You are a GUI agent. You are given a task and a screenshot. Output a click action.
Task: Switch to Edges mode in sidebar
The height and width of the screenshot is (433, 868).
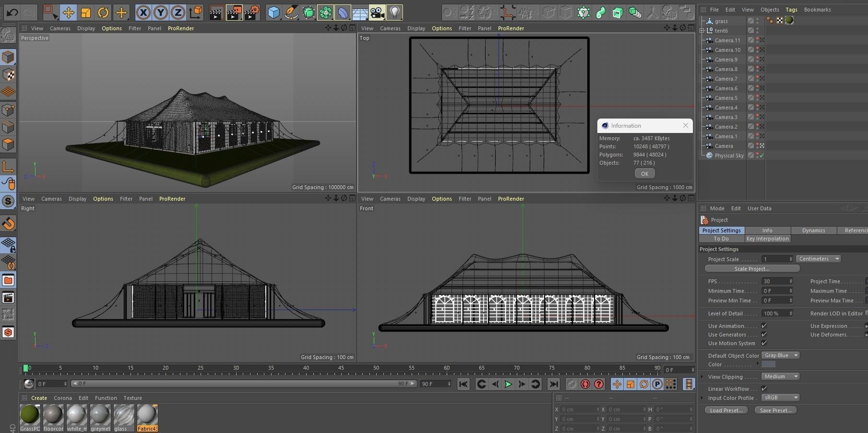[8, 127]
